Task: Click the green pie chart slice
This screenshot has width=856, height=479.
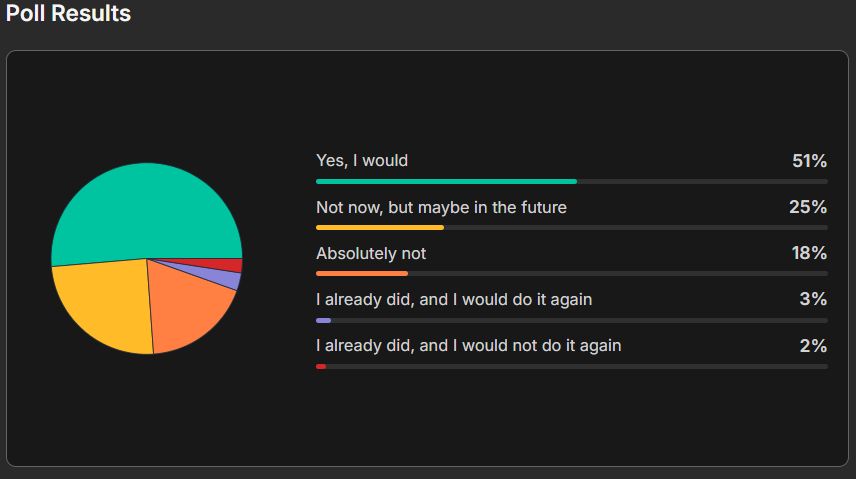Action: coord(146,208)
